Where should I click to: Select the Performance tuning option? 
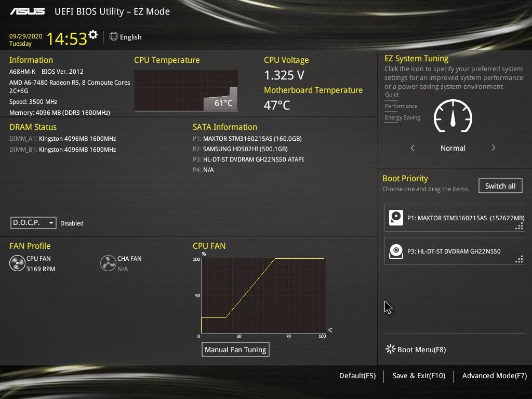click(401, 106)
